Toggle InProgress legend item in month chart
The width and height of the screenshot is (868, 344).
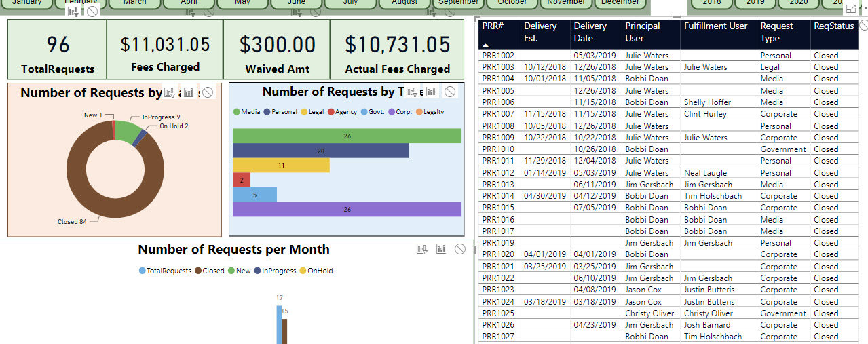tap(275, 271)
